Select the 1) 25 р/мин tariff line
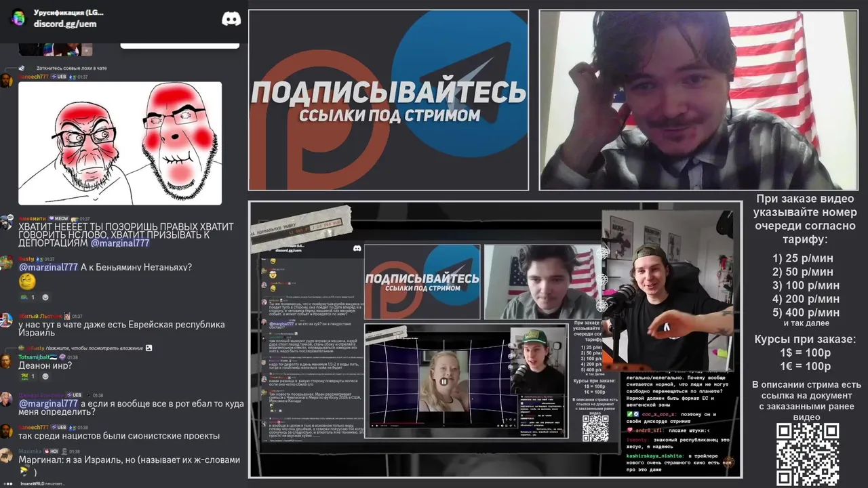 (803, 258)
